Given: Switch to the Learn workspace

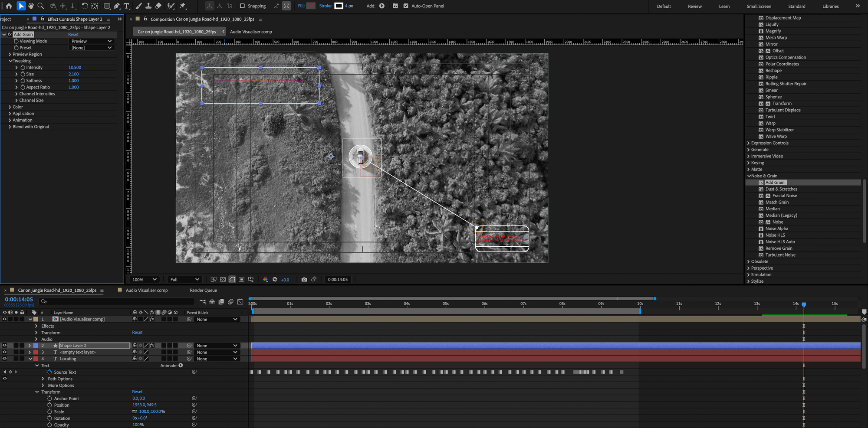Looking at the screenshot, I should click(x=724, y=7).
